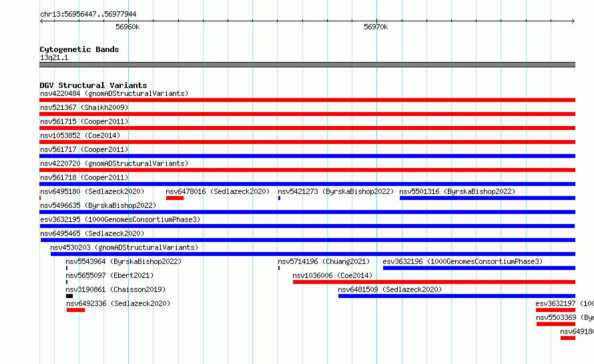The width and height of the screenshot is (594, 364).
Task: Open nsv5503369 variant label
Action: click(x=565, y=317)
